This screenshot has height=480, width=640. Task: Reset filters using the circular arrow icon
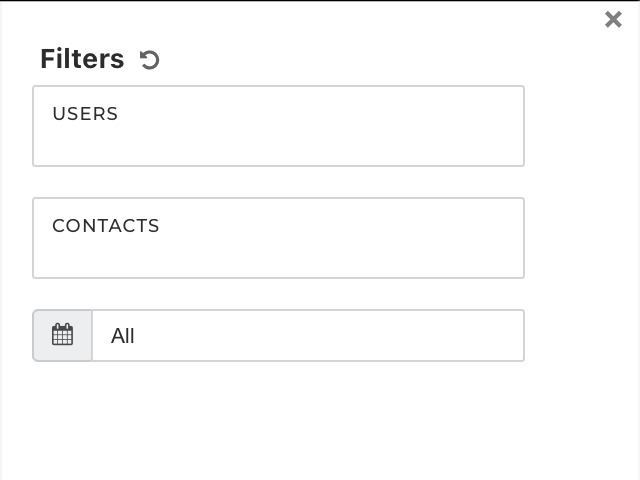pyautogui.click(x=149, y=60)
